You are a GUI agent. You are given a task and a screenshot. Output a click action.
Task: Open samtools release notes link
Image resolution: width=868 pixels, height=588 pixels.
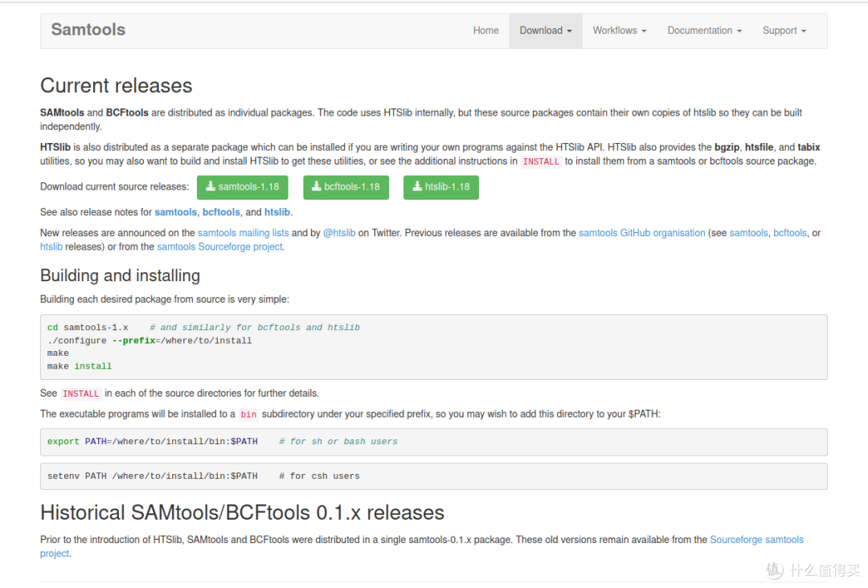(x=175, y=212)
